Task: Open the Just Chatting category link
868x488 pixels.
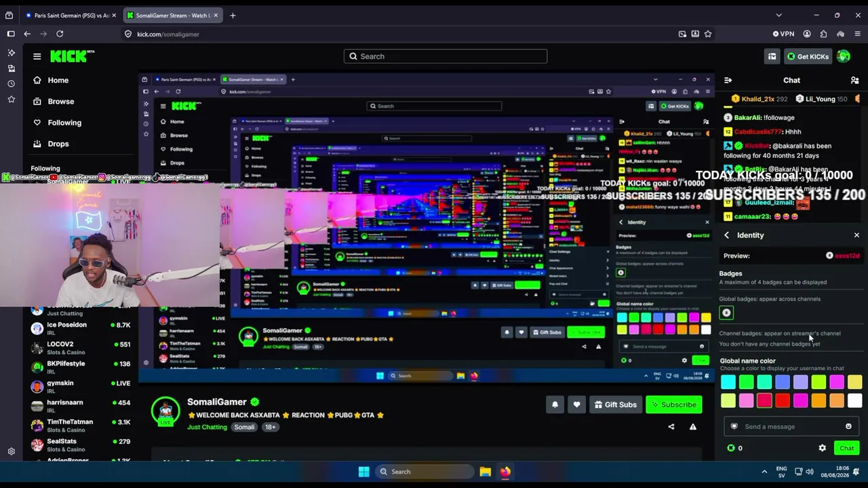Action: [207, 427]
